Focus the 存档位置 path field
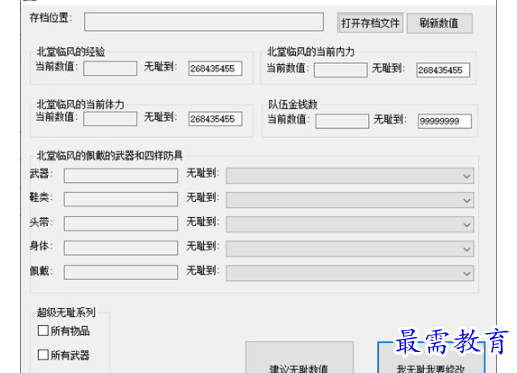 204,22
